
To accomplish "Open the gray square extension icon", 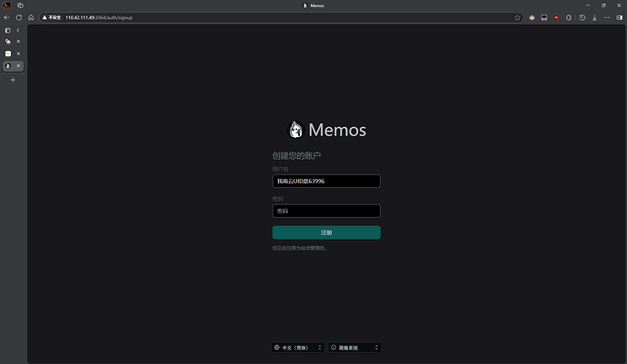I will click(544, 17).
